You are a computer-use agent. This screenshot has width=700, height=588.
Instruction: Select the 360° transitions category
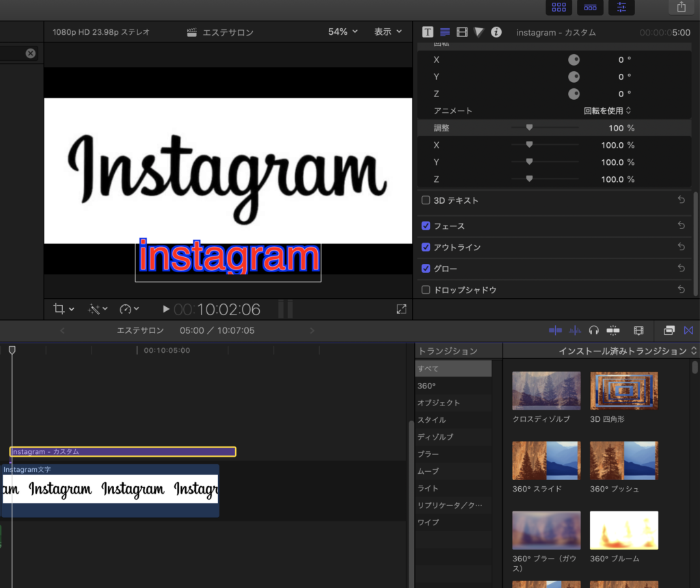pyautogui.click(x=453, y=386)
